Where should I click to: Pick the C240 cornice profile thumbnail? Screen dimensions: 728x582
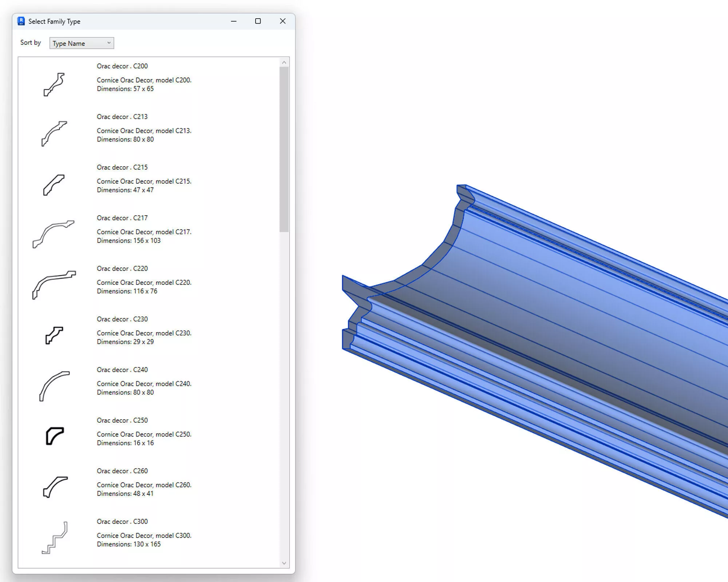[54, 386]
